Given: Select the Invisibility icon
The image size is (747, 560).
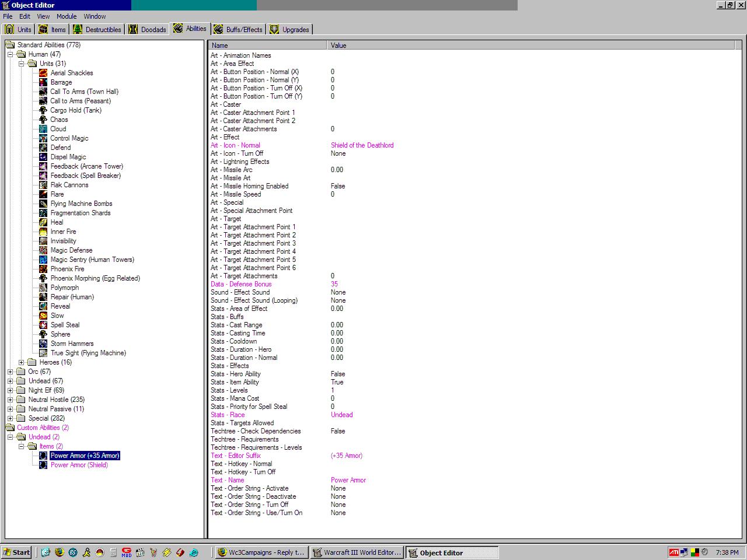Looking at the screenshot, I should (43, 241).
